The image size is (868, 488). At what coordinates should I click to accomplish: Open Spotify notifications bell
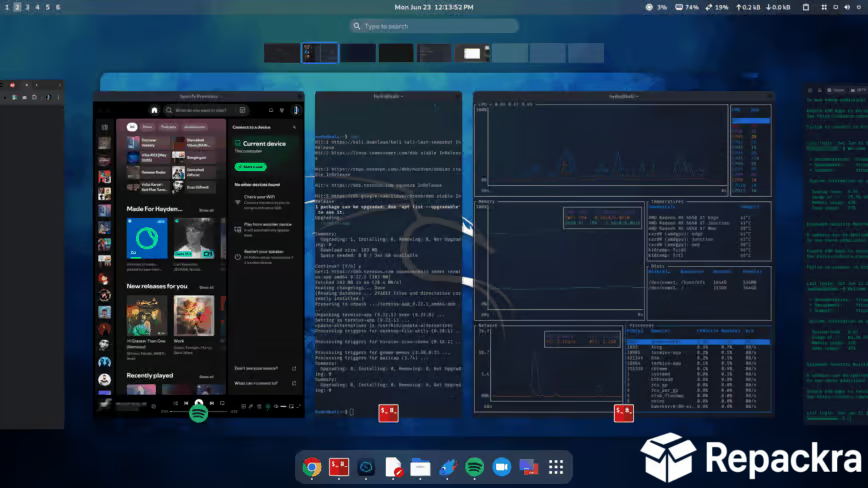tap(271, 110)
